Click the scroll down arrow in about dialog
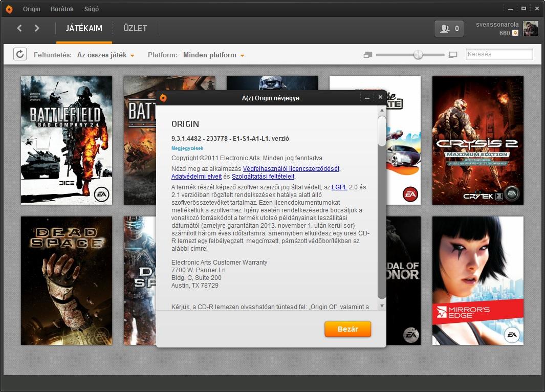545x392 pixels. point(382,306)
